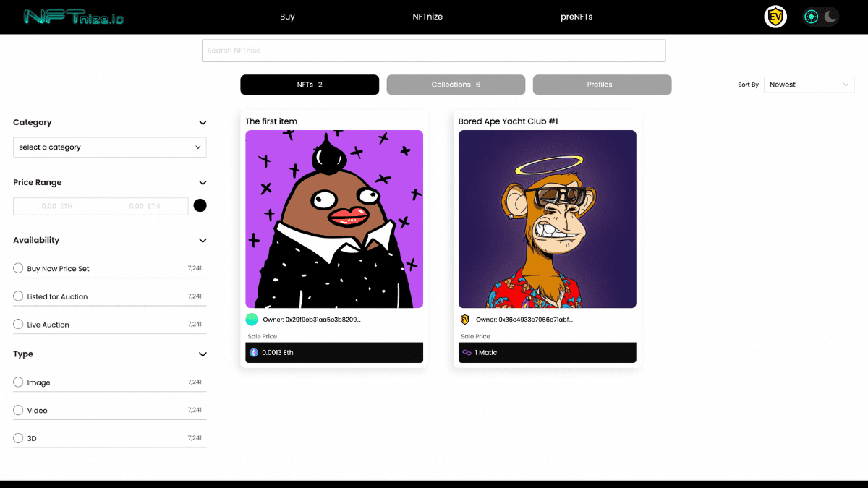This screenshot has width=868, height=488.
Task: Open the Sort By Newest dropdown
Action: (809, 85)
